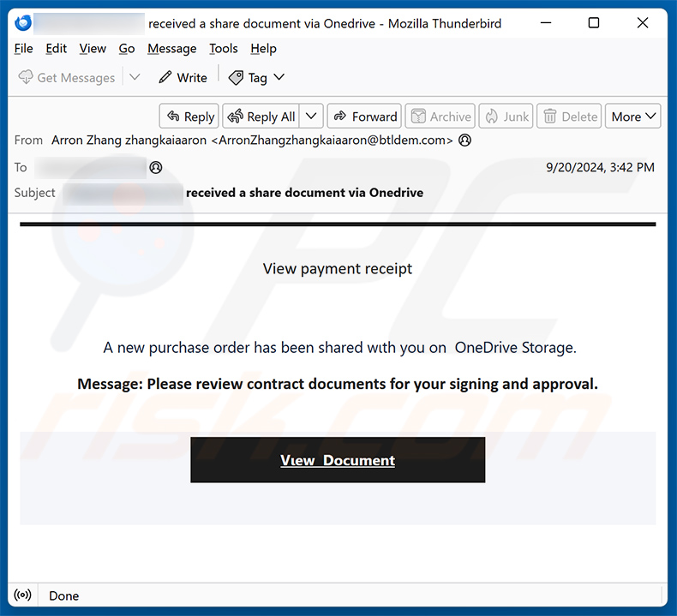
Task: Click the 'View payment receipt' heading
Action: (338, 268)
